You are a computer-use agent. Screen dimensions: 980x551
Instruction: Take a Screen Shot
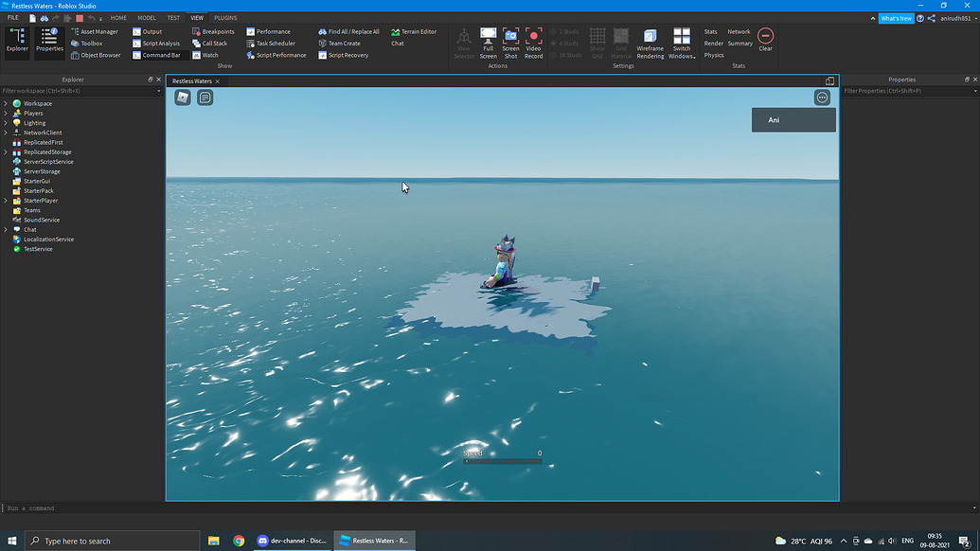[x=510, y=40]
